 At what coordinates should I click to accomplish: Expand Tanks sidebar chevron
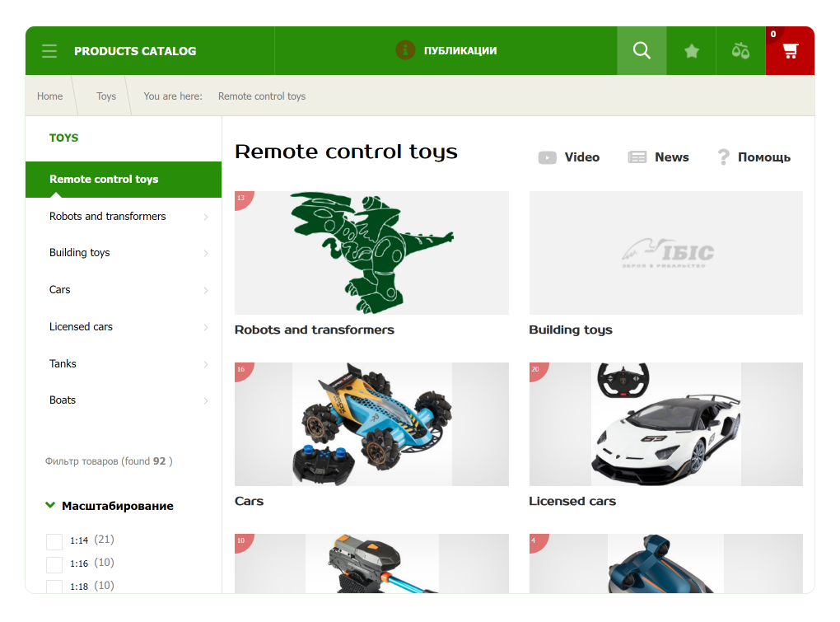coord(206,364)
